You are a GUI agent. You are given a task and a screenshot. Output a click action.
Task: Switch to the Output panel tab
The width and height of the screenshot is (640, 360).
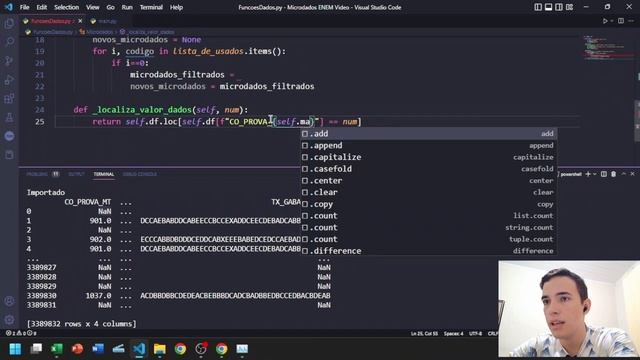coord(76,174)
